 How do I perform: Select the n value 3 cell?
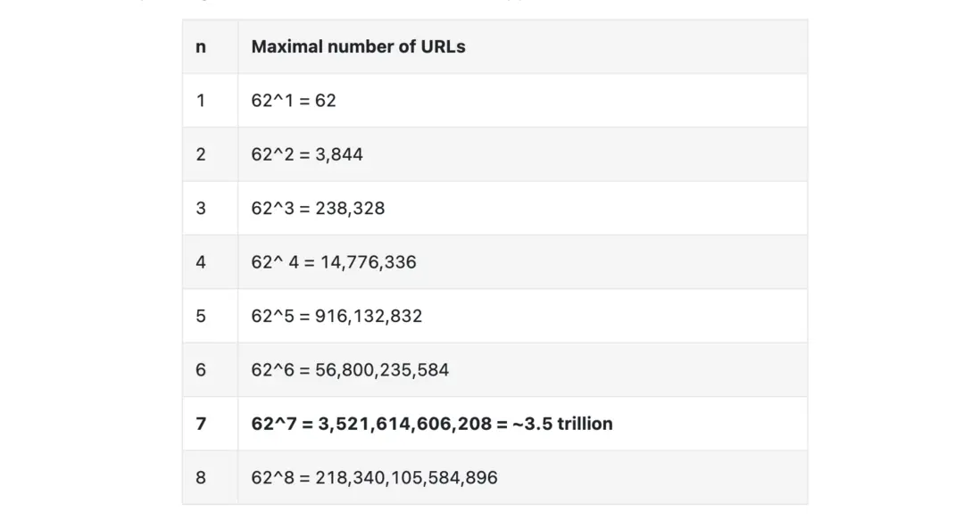coord(201,208)
